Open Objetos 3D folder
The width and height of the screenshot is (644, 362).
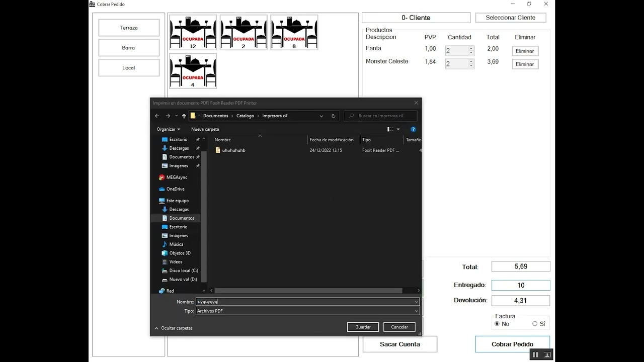(x=176, y=253)
